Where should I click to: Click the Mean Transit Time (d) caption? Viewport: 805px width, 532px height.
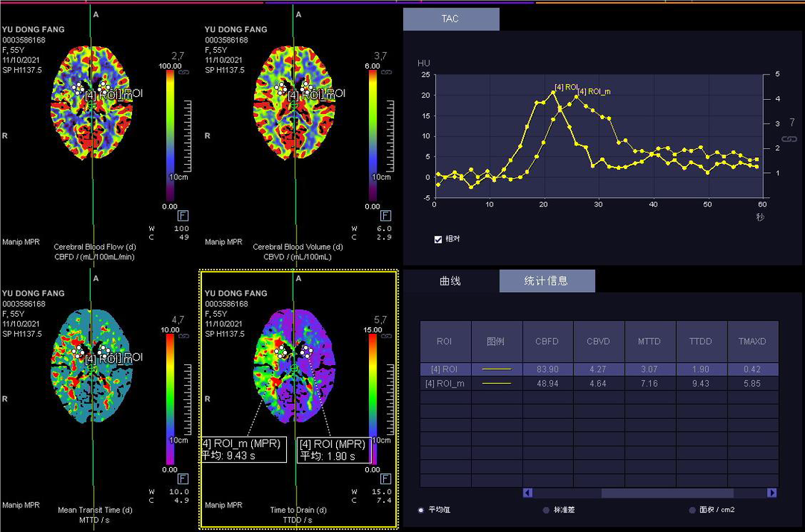point(95,510)
